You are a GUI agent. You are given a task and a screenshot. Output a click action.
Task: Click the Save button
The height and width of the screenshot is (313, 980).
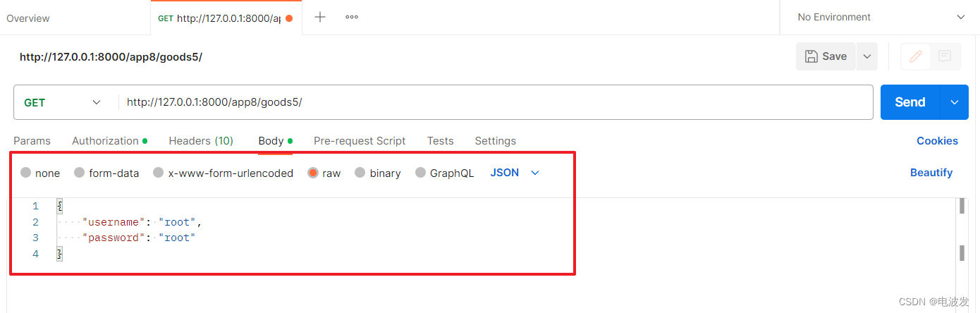[x=826, y=56]
